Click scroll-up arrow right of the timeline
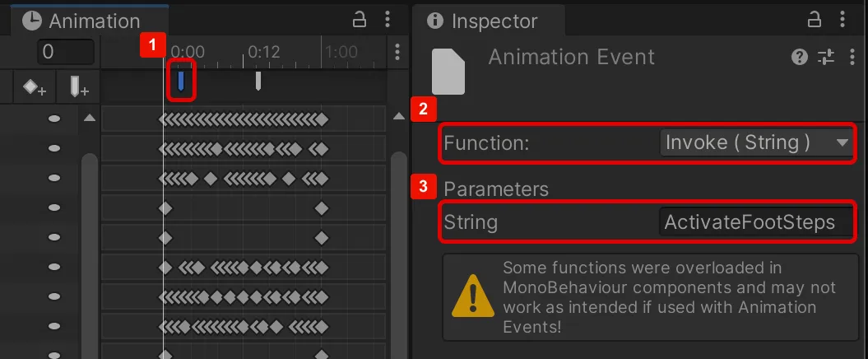 click(x=398, y=119)
